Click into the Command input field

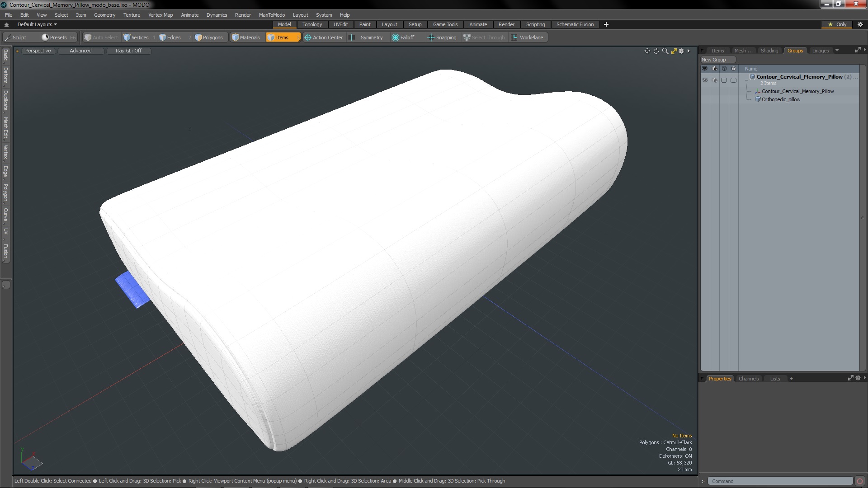pyautogui.click(x=780, y=481)
